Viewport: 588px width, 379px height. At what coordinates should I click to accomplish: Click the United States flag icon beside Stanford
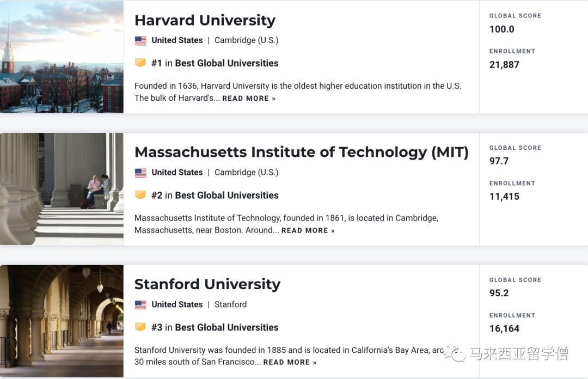click(140, 304)
